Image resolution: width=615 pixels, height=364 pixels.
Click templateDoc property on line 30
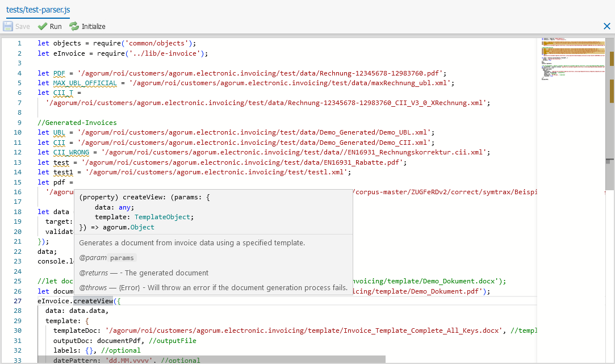click(x=77, y=330)
